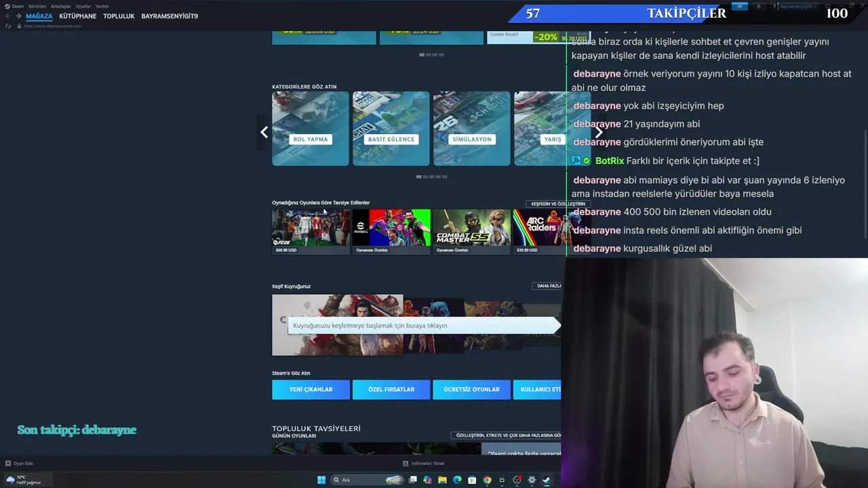This screenshot has width=868, height=488.
Task: Click the back navigation arrow
Action: (x=8, y=16)
